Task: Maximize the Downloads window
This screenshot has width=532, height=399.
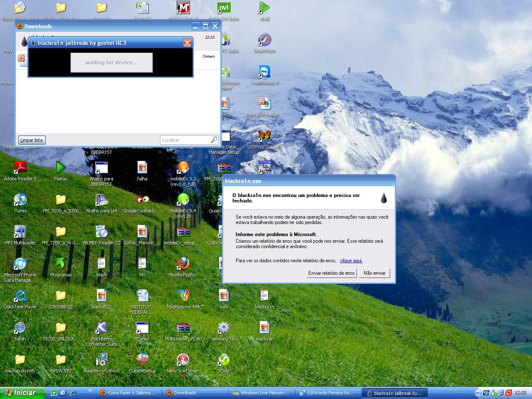Action: (x=205, y=26)
